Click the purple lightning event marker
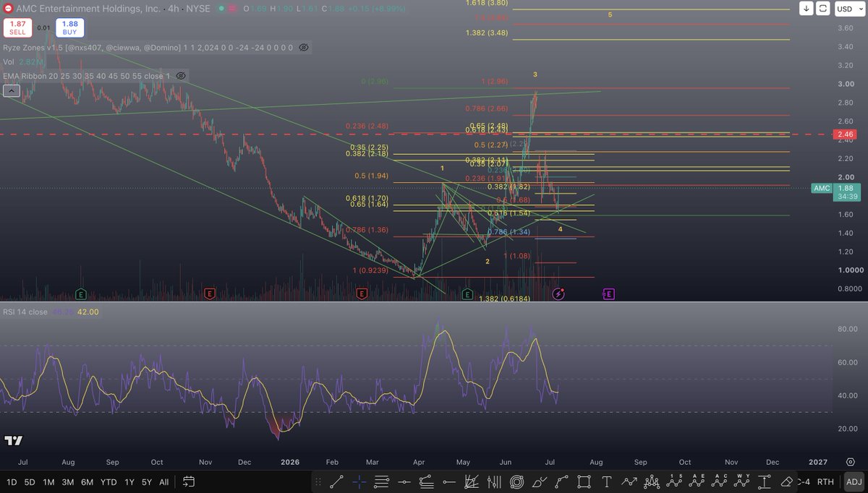The height and width of the screenshot is (493, 868). click(558, 294)
